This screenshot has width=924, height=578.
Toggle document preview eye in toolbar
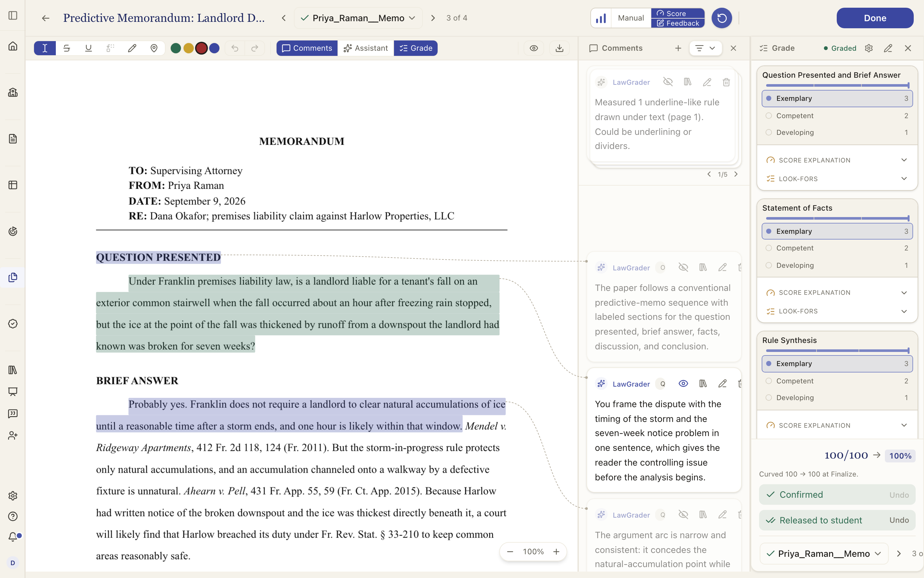[534, 48]
